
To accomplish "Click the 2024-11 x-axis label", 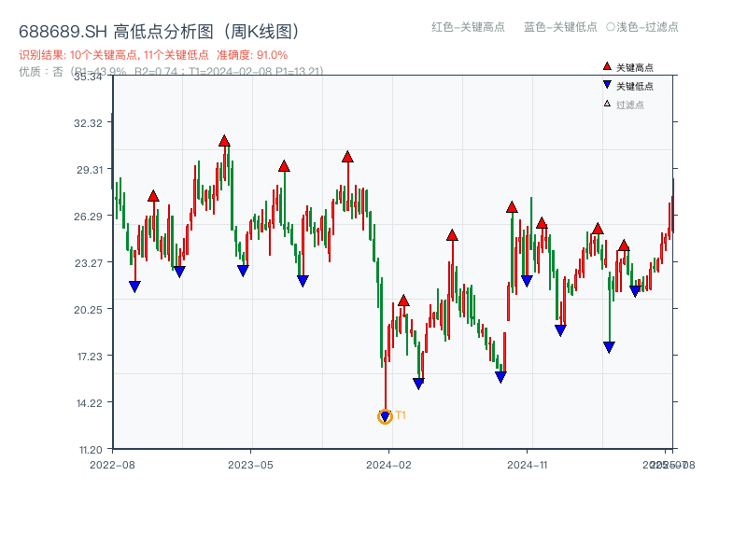I will pos(528,465).
